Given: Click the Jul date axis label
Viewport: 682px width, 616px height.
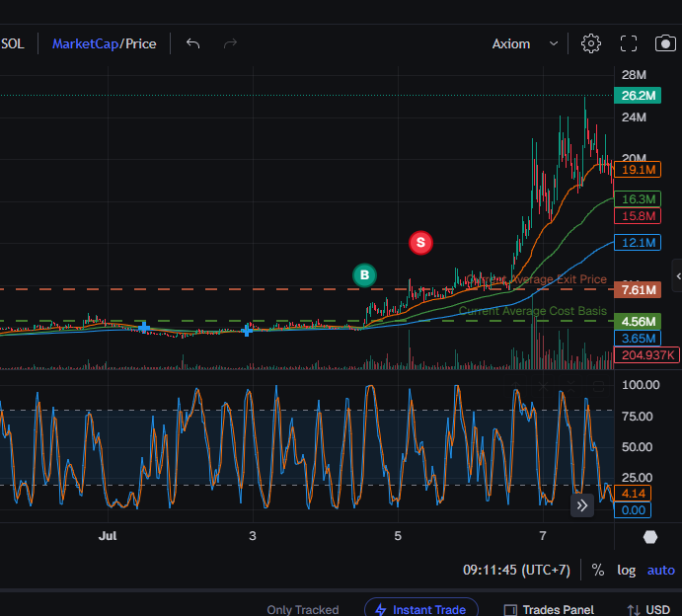Looking at the screenshot, I should 108,535.
